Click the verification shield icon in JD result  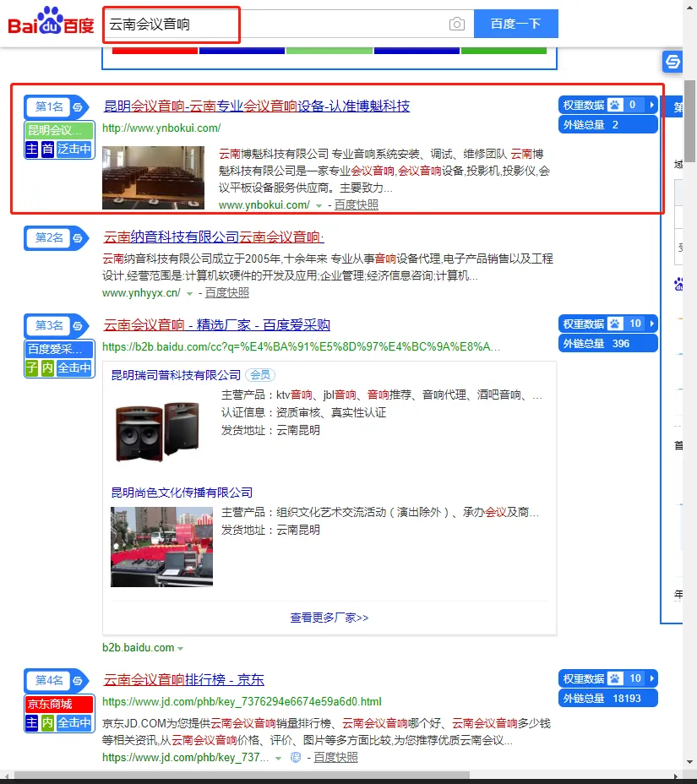point(296,758)
